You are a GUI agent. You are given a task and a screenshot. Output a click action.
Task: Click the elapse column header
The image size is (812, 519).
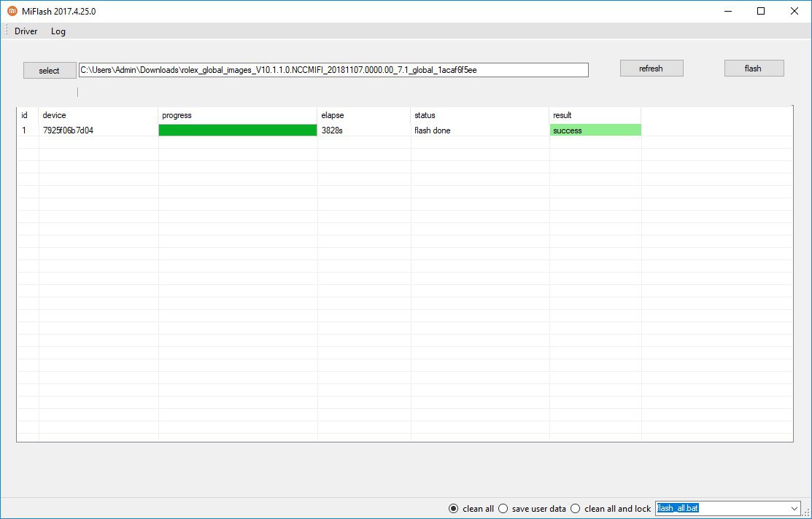coord(364,115)
